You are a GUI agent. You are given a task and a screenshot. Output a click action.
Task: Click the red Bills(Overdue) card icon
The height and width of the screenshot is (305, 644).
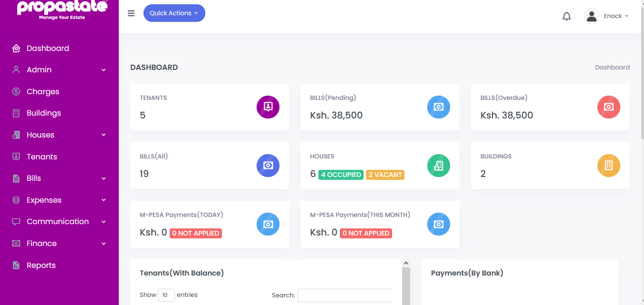click(x=608, y=107)
